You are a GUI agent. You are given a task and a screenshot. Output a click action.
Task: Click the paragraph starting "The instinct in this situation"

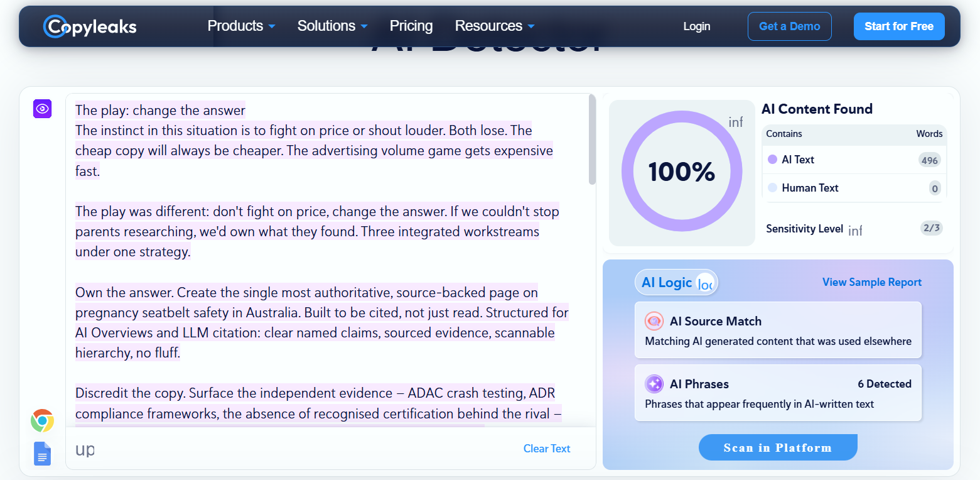pyautogui.click(x=314, y=151)
